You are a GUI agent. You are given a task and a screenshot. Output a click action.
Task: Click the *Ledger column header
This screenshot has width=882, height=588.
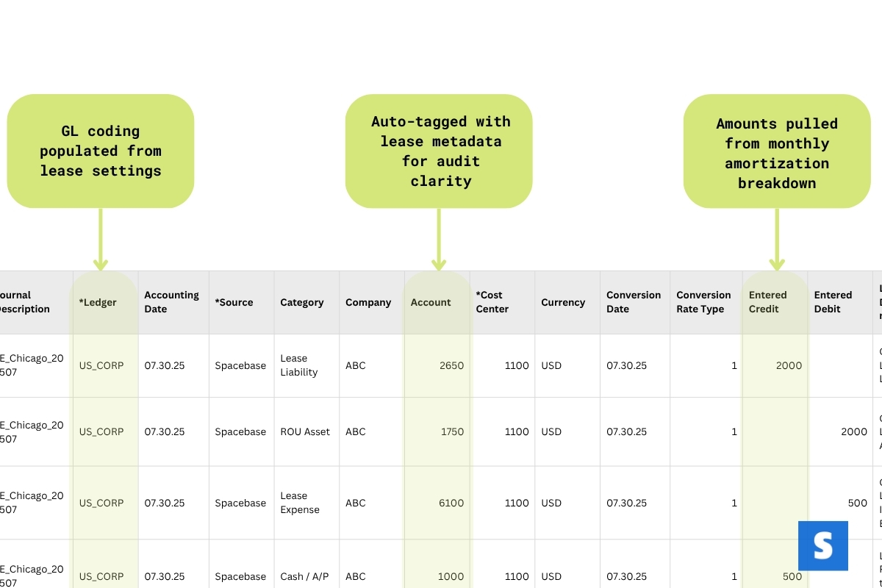(x=98, y=302)
